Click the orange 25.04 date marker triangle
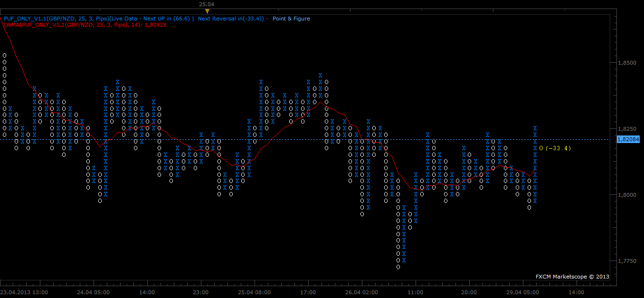Viewport: 644px width, 298px height. click(207, 11)
